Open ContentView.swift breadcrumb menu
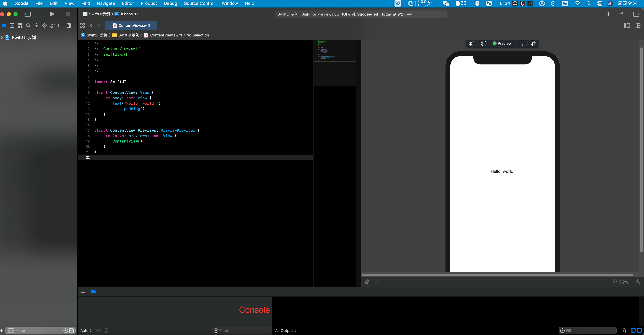 163,35
